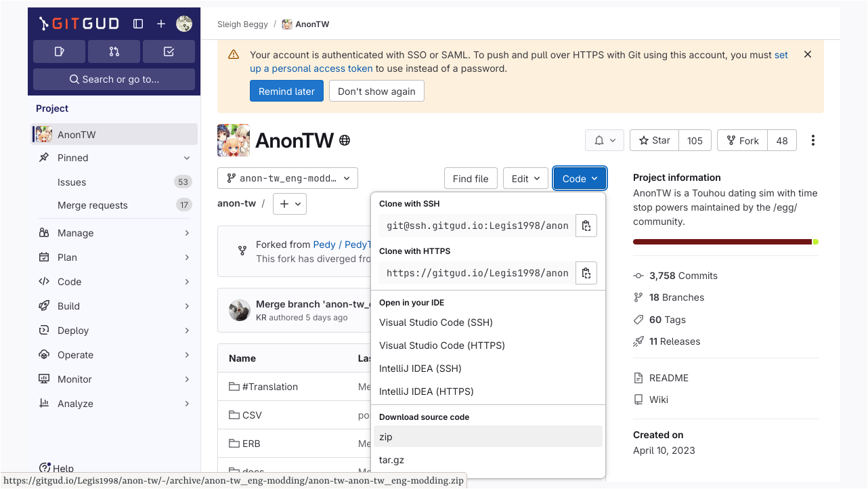The image size is (868, 489).
Task: Click the plus create new icon
Action: pos(161,24)
